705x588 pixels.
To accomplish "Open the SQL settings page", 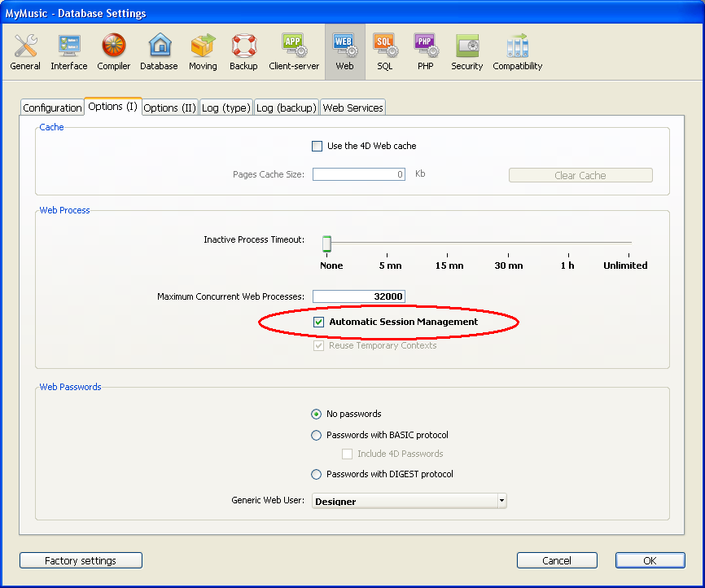I will pyautogui.click(x=384, y=52).
